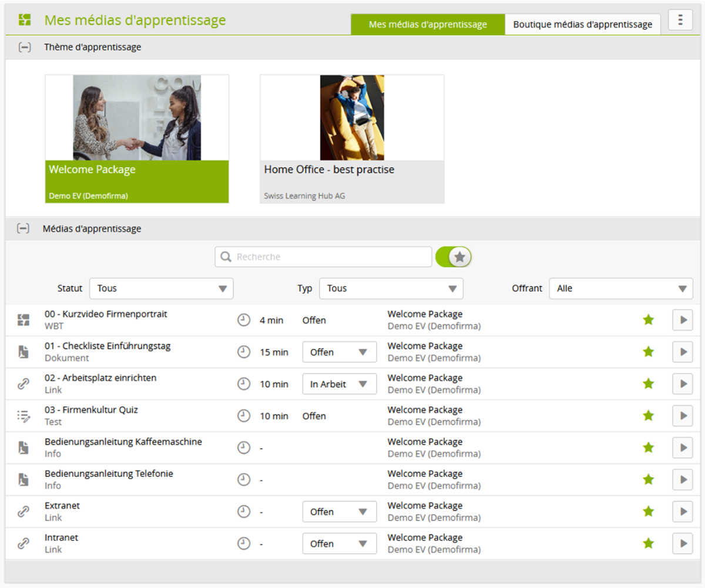The height and width of the screenshot is (588, 705).
Task: Launch the 03 - Firmenkultur Quiz play icon
Action: tap(682, 416)
